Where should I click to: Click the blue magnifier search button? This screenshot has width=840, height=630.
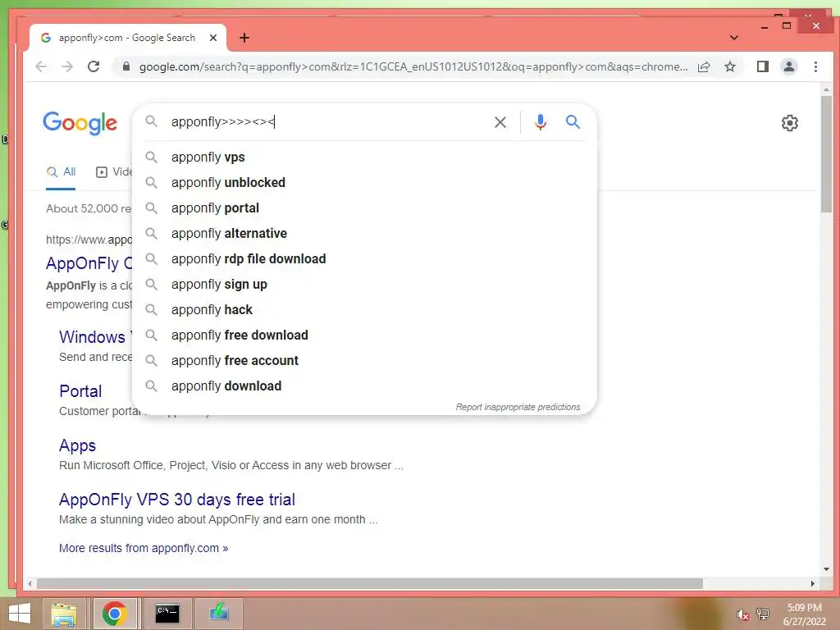(x=573, y=122)
